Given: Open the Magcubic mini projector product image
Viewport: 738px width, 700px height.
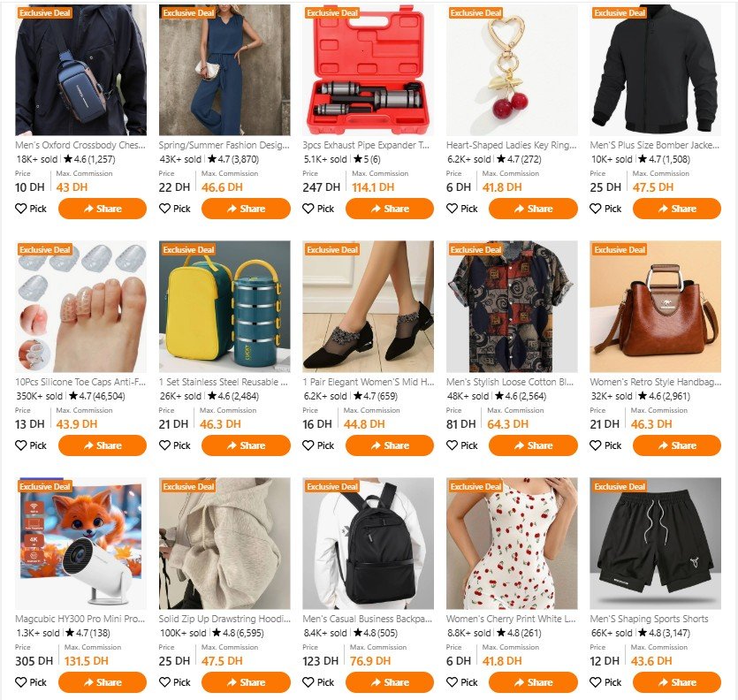Looking at the screenshot, I should [81, 544].
